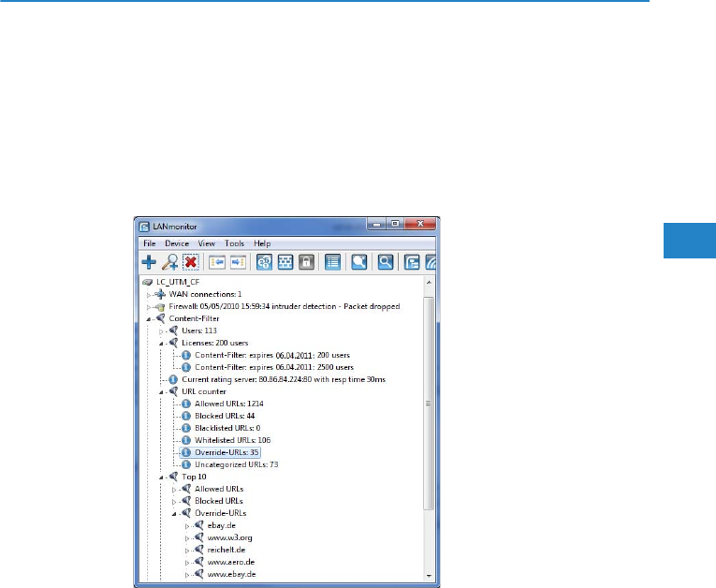Open the View menu

point(207,243)
